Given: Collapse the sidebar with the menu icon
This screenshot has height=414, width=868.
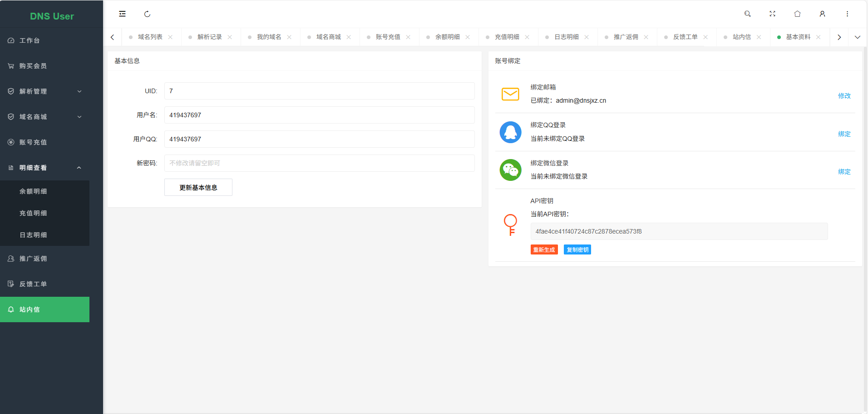Looking at the screenshot, I should pyautogui.click(x=122, y=14).
